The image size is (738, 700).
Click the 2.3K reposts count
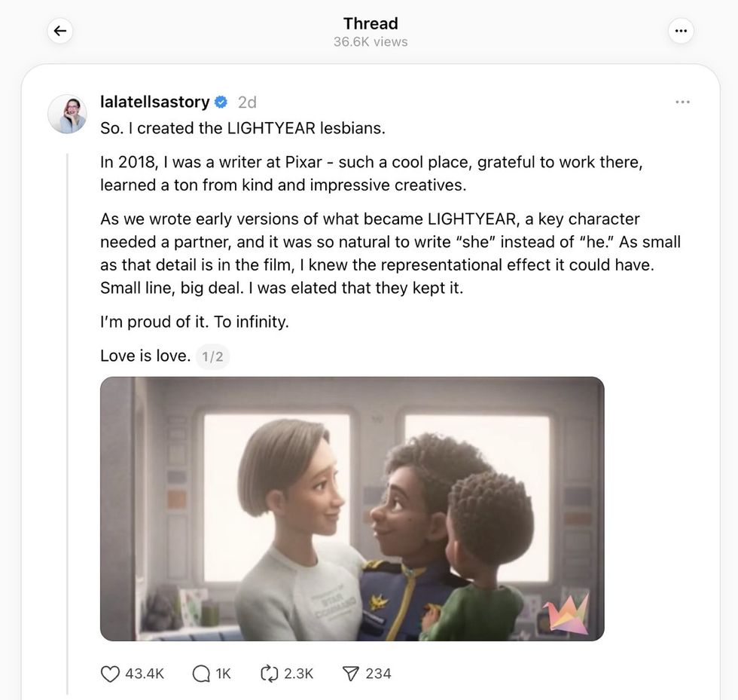tap(298, 674)
